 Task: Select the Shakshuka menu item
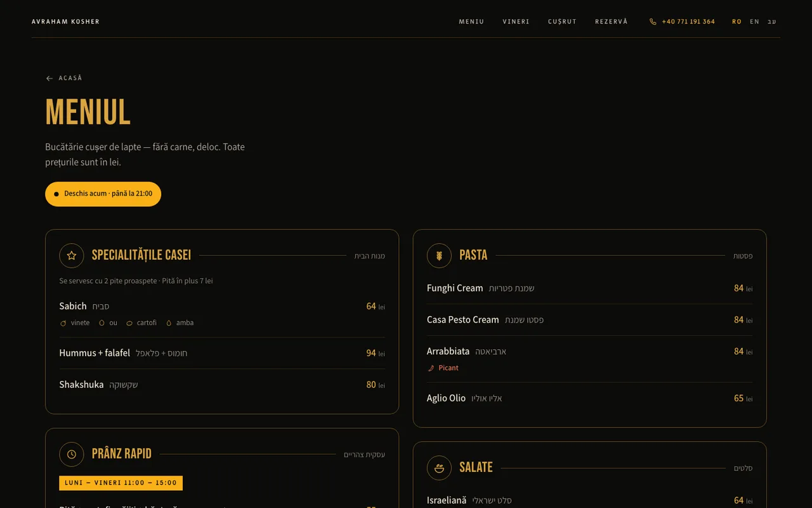(222, 385)
